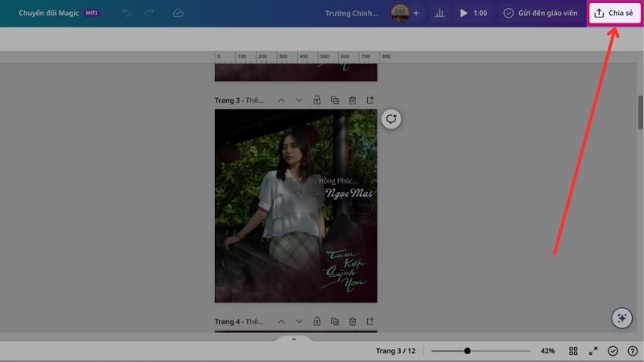Duplicate page Trang 3
644x362 pixels.
pyautogui.click(x=335, y=100)
